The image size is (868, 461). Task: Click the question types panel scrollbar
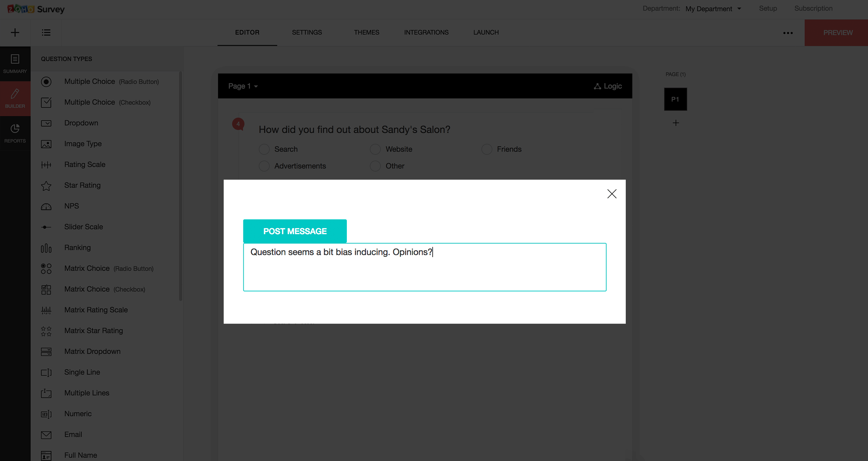(181, 186)
